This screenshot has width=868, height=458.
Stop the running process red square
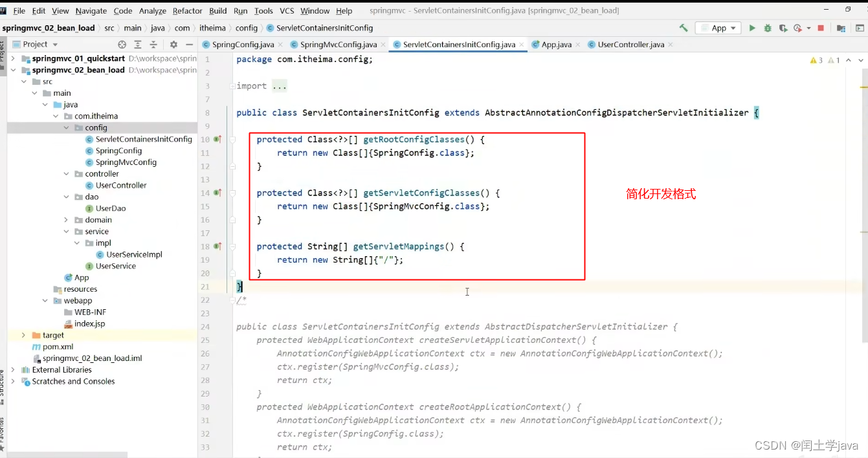click(x=821, y=28)
